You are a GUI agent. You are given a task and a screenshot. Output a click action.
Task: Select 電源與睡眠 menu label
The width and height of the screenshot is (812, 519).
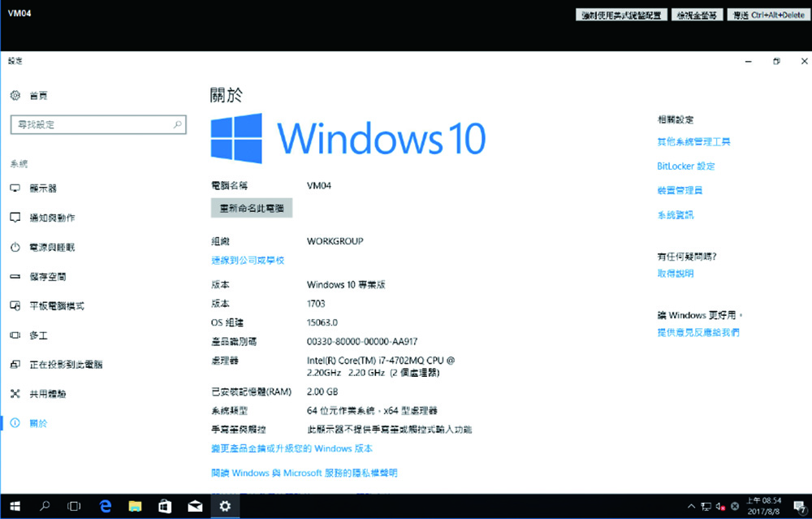click(x=52, y=247)
